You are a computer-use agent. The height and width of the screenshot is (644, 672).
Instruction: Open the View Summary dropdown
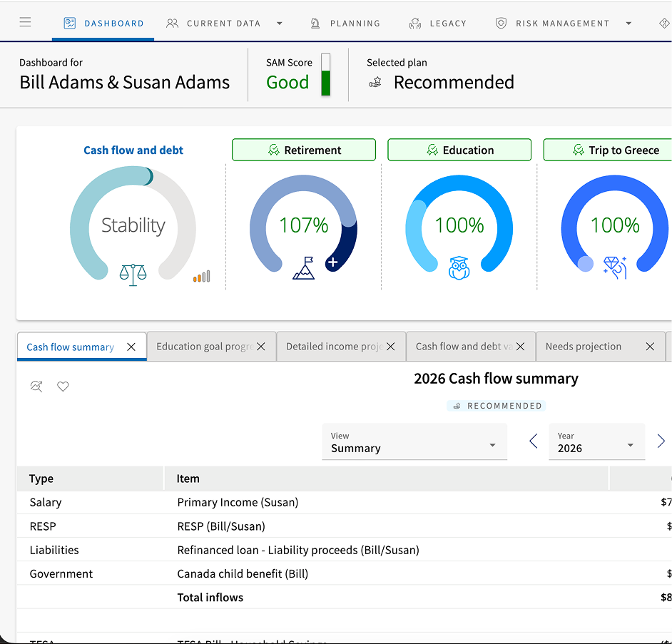click(x=414, y=442)
